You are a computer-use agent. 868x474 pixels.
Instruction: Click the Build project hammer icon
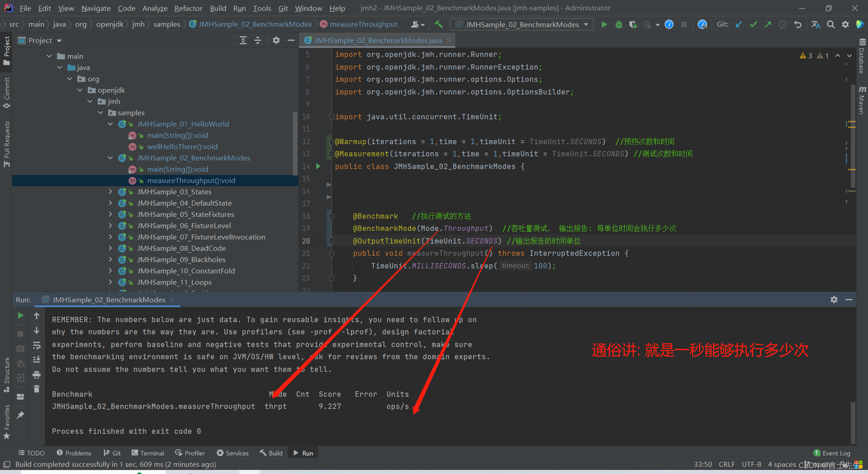pyautogui.click(x=439, y=24)
